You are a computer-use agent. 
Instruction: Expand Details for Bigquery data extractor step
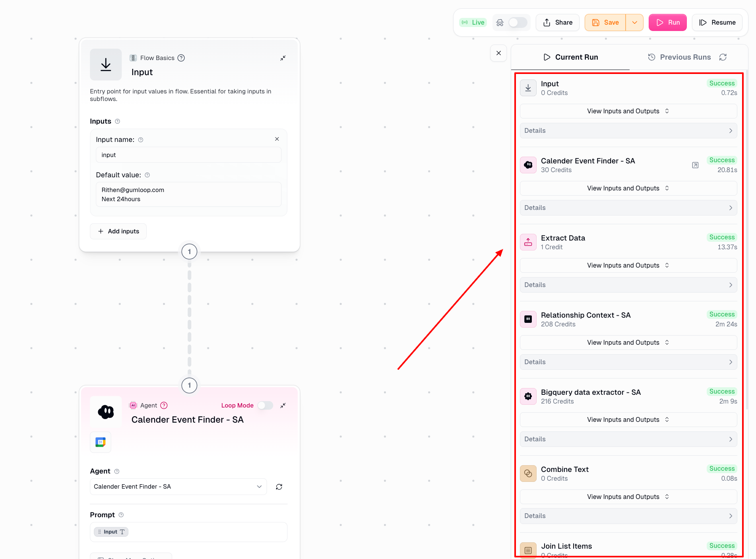coord(628,439)
